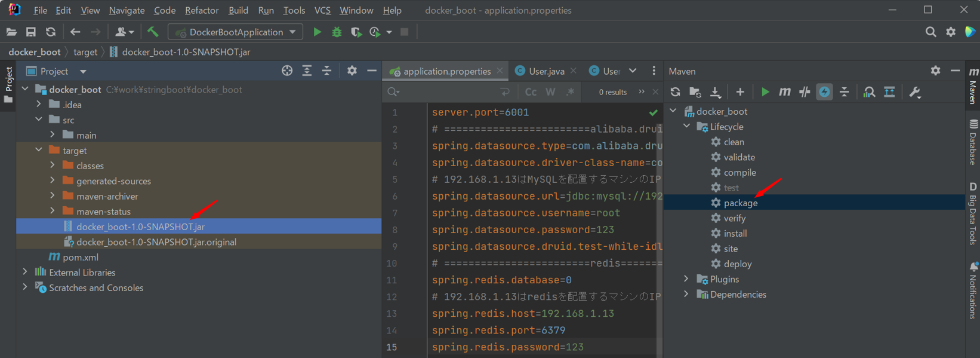This screenshot has width=980, height=358.
Task: Click the locate-file crosshair icon in Project panel
Action: tap(287, 71)
